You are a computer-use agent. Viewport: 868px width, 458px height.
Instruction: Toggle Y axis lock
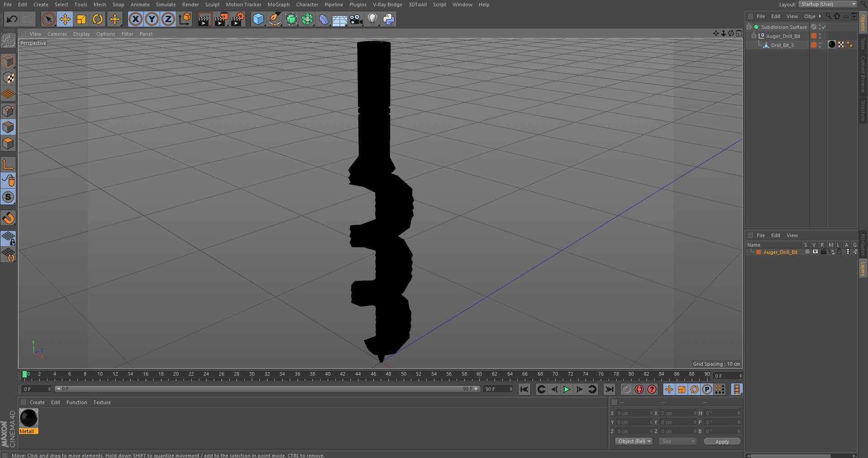(x=152, y=19)
